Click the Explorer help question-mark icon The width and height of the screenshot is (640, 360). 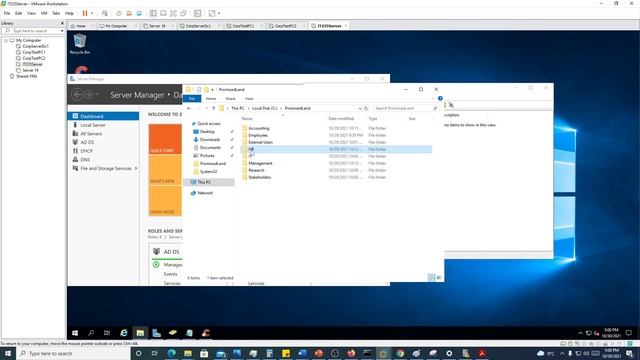click(x=440, y=98)
